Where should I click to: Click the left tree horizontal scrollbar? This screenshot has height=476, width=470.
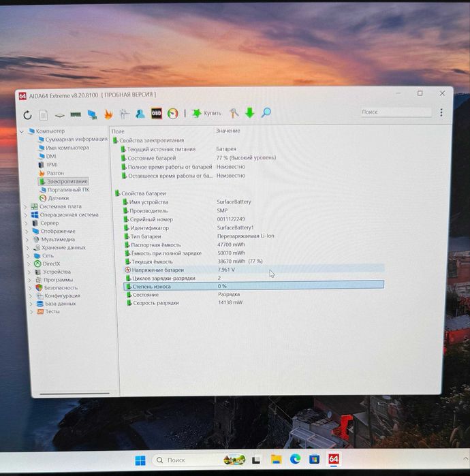(x=74, y=394)
